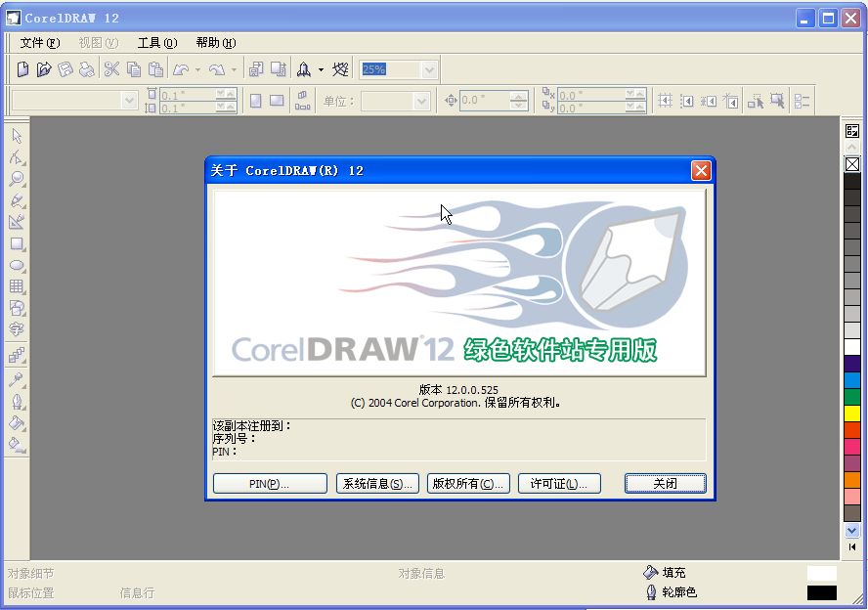Save the document via the Save icon

64,68
